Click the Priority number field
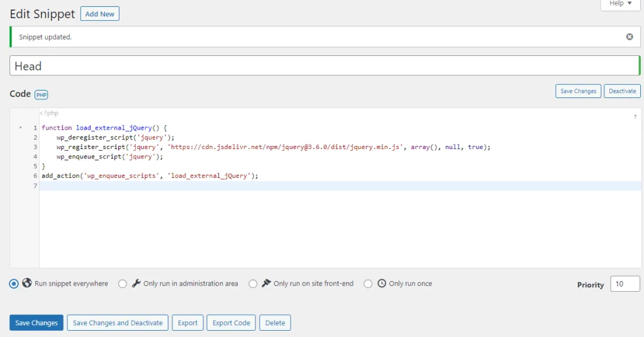The width and height of the screenshot is (644, 337). [x=625, y=284]
